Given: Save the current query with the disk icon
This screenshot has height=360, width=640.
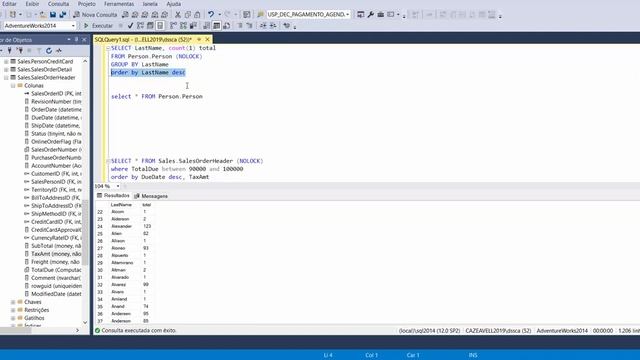Looking at the screenshot, I should click(53, 14).
